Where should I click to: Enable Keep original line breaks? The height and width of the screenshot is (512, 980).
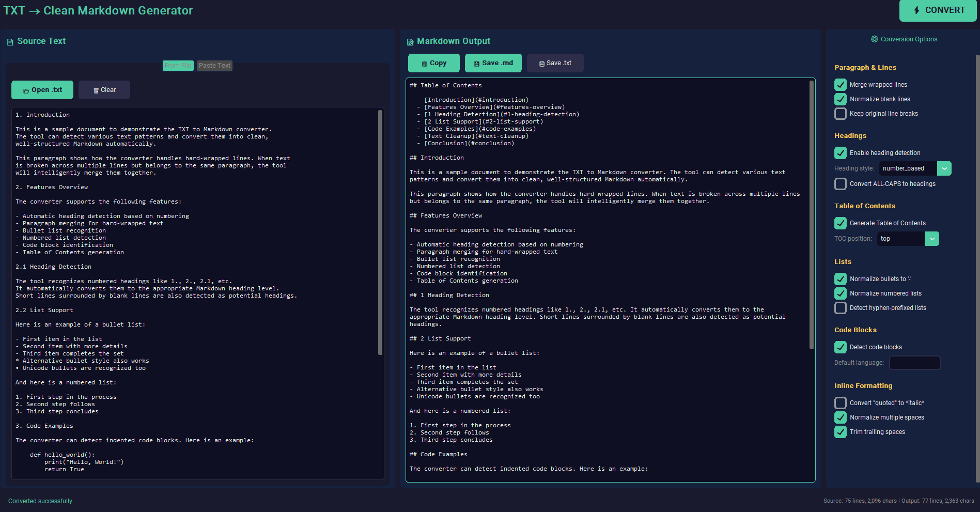click(841, 114)
